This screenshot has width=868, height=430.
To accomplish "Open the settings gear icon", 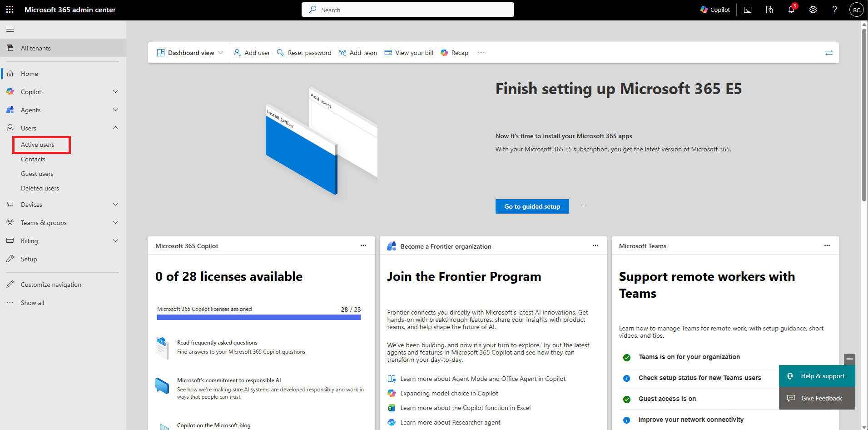I will point(813,10).
